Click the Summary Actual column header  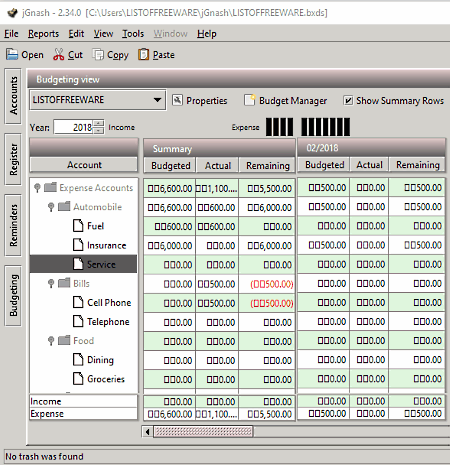(x=218, y=165)
